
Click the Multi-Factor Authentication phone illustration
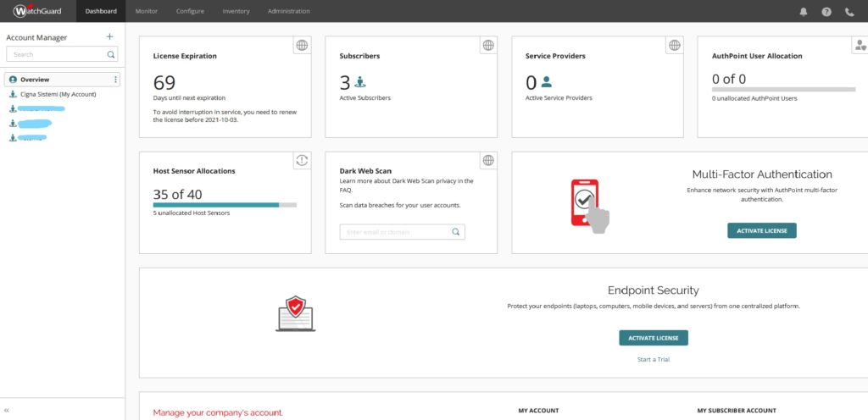point(590,206)
